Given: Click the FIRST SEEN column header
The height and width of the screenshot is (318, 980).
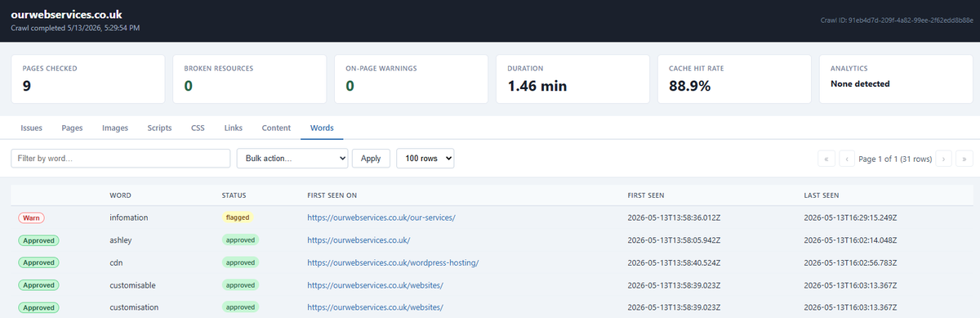Looking at the screenshot, I should click(x=646, y=195).
